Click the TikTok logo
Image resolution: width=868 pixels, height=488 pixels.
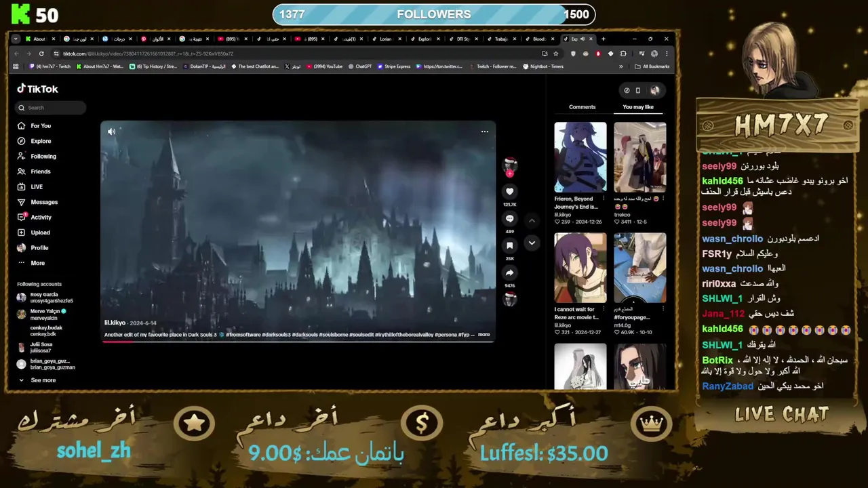point(37,89)
